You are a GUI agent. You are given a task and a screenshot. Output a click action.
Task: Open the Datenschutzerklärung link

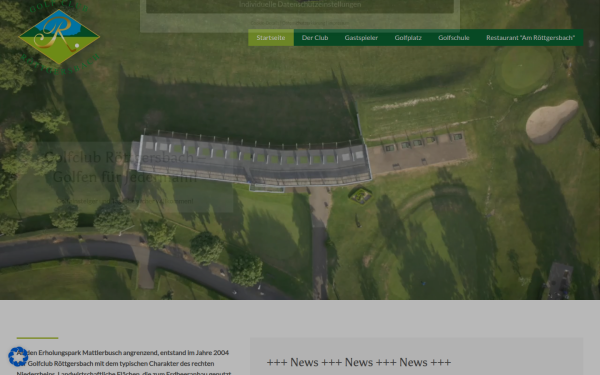(x=302, y=23)
